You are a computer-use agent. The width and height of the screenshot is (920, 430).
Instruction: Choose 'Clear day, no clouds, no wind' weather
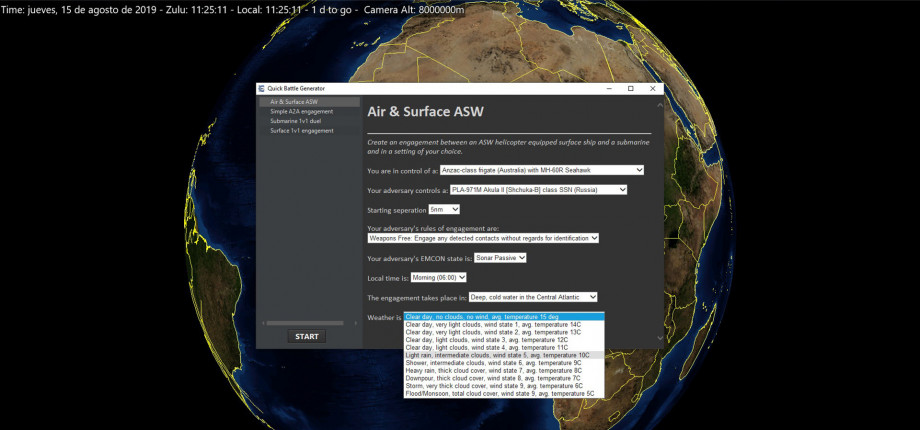click(x=503, y=317)
